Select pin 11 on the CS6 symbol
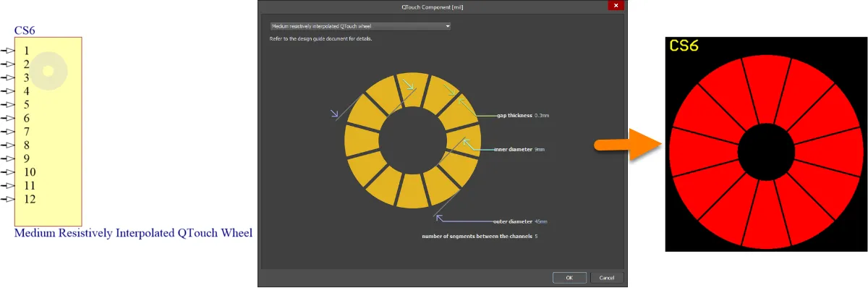Viewport: 868px width, 288px height. (18, 185)
